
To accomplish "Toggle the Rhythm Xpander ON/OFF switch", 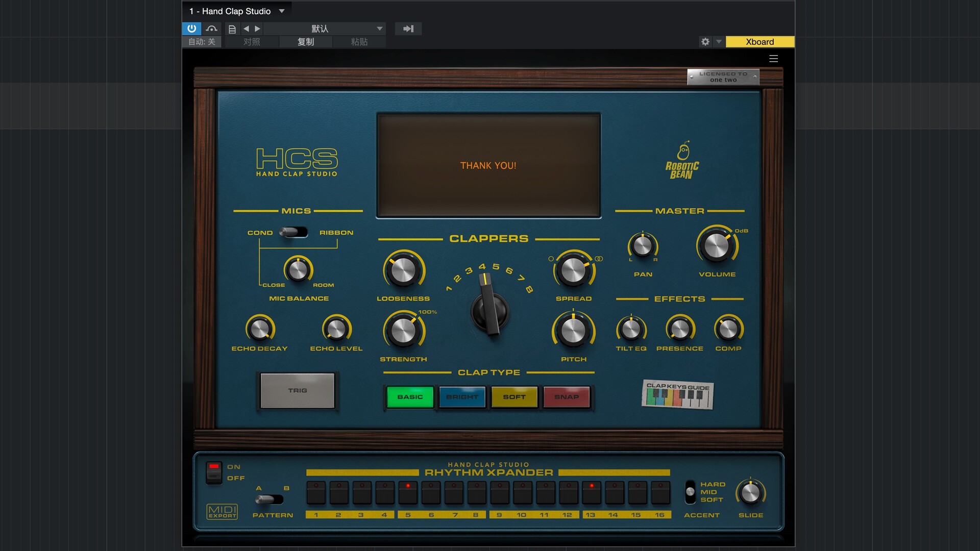I will [x=214, y=472].
